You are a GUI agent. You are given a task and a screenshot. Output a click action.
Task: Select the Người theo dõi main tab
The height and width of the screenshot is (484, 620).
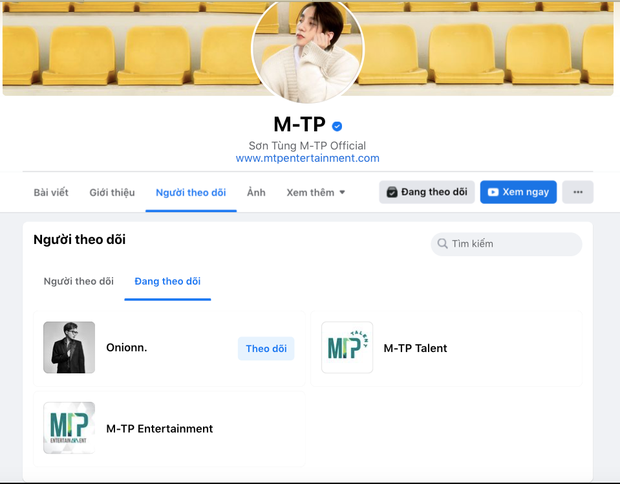[191, 192]
